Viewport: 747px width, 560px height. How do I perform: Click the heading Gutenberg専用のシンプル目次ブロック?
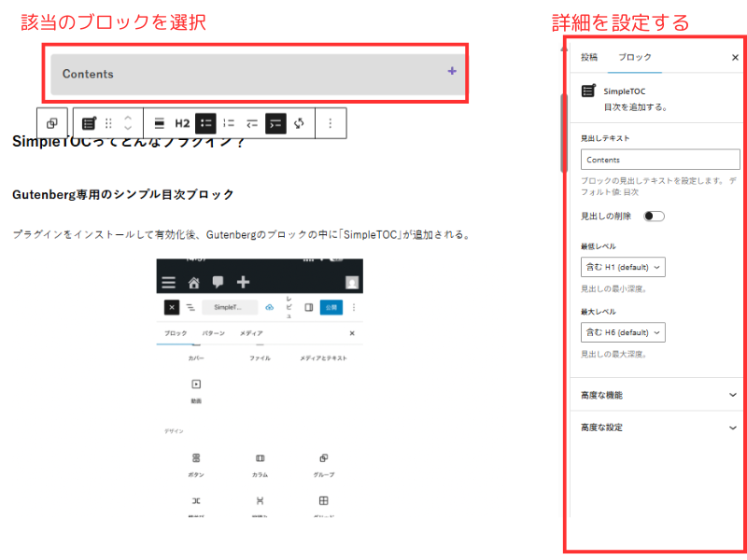click(x=123, y=194)
